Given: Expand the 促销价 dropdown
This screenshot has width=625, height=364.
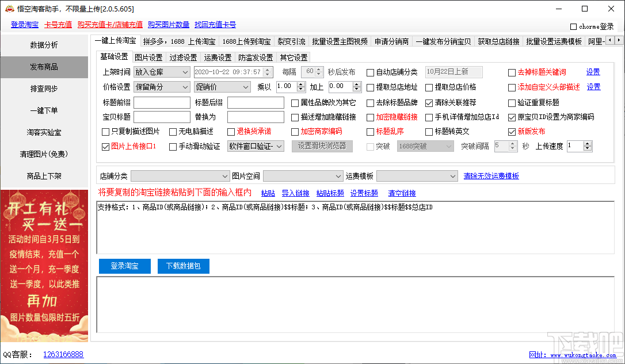Looking at the screenshot, I should coord(222,87).
